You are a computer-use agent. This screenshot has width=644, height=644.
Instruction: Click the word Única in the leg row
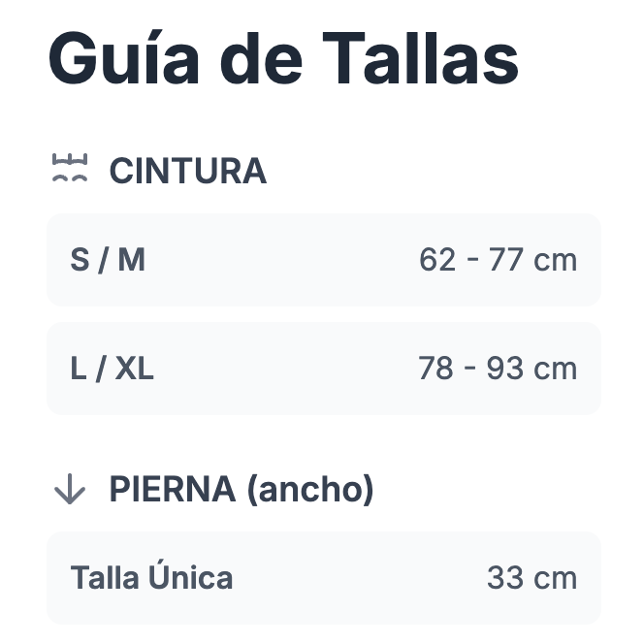pos(191,578)
